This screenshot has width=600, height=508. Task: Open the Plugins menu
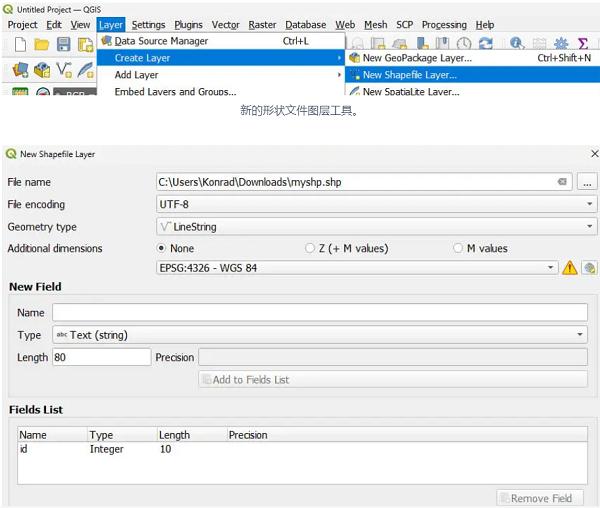tap(188, 25)
